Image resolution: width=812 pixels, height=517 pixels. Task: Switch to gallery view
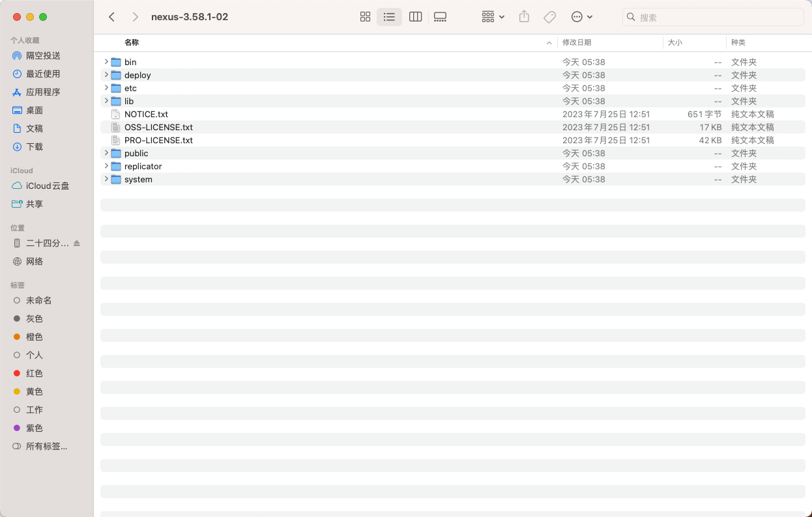[x=440, y=17]
